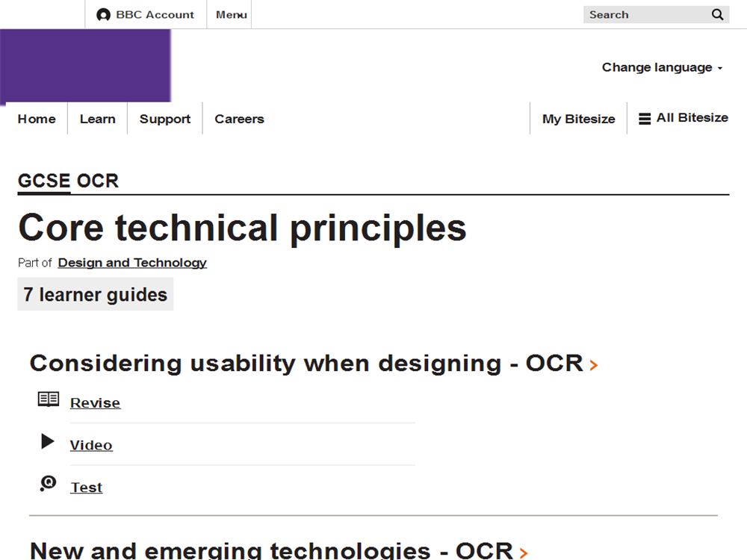747x560 pixels.
Task: Go to the Learn navigation item
Action: click(x=98, y=119)
